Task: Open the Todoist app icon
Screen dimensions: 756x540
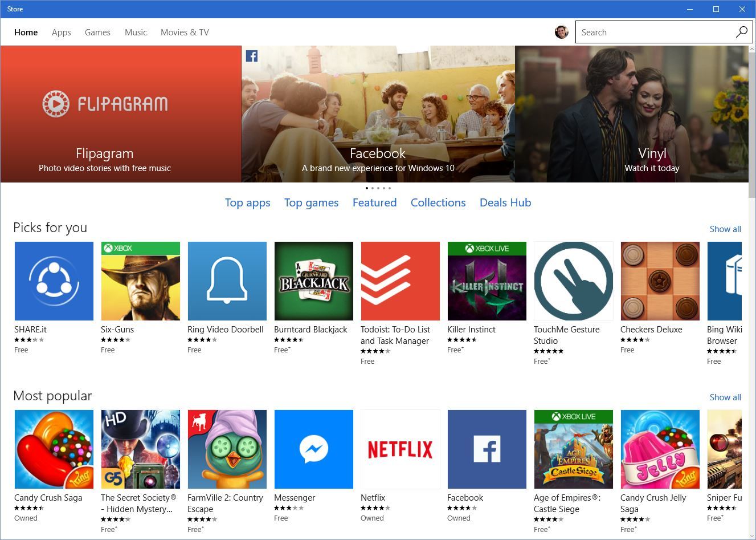Action: click(x=400, y=281)
